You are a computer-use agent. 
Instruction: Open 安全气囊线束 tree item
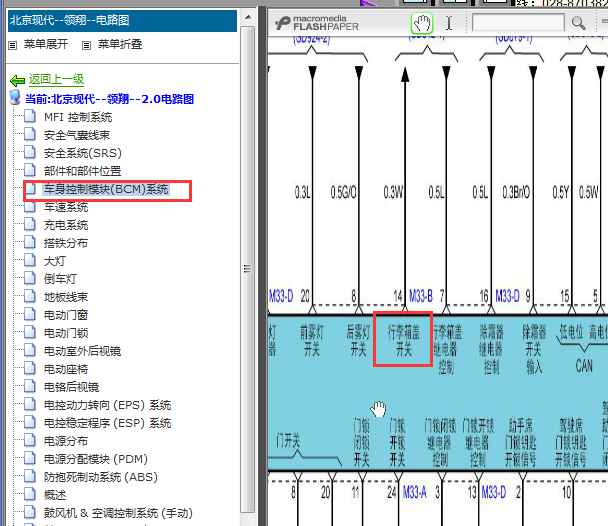77,135
